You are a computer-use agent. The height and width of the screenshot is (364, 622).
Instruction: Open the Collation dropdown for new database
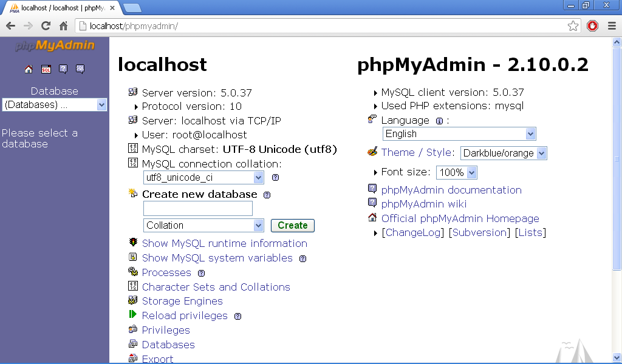pyautogui.click(x=203, y=225)
